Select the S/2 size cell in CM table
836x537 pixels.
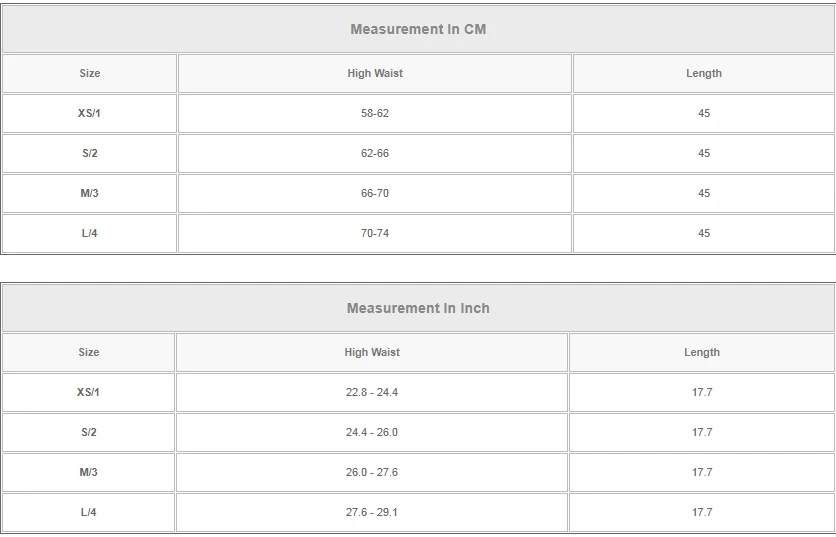[90, 153]
